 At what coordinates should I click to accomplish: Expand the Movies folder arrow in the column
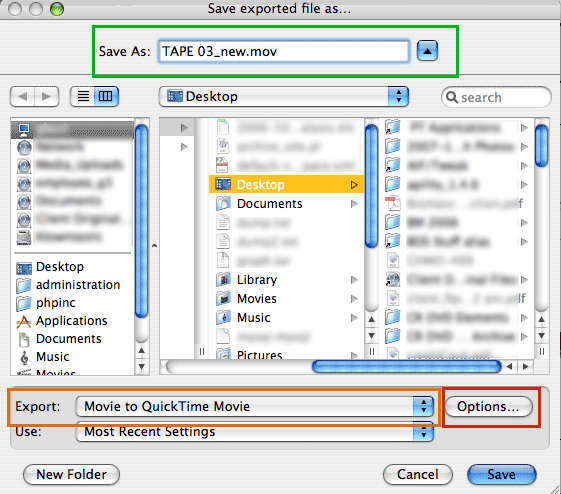pos(354,299)
